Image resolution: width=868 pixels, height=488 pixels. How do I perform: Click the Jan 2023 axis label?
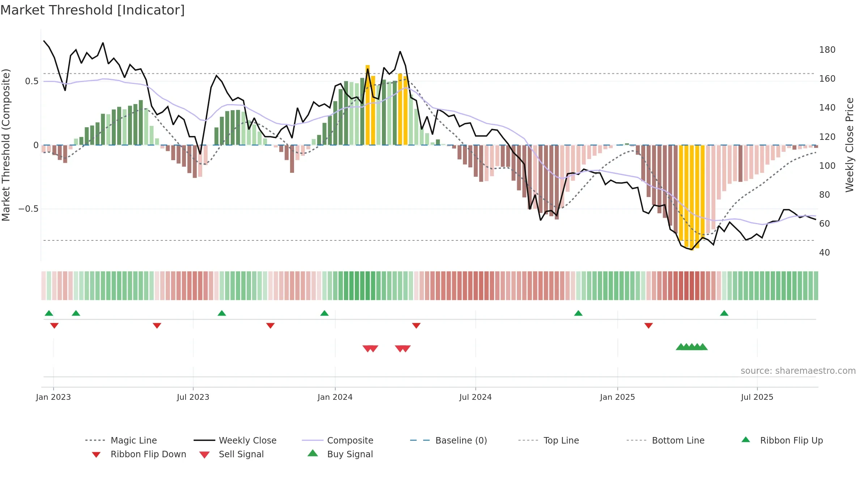54,397
